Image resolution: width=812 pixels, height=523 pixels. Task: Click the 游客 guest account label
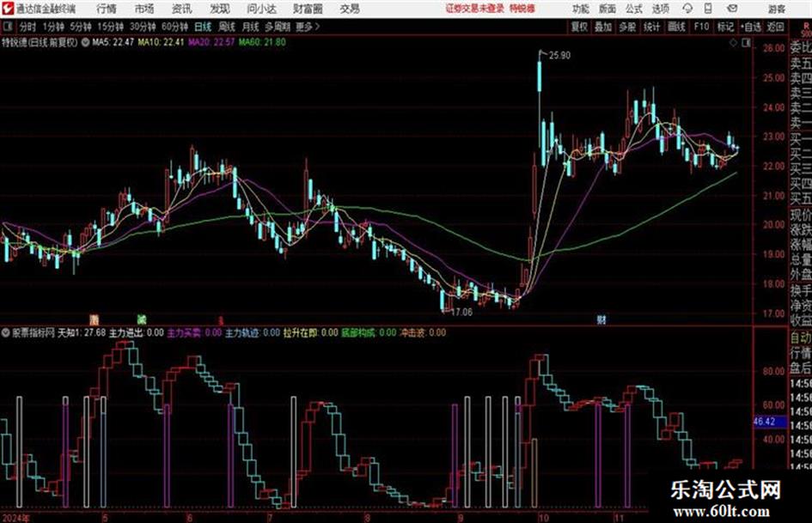coord(776,9)
